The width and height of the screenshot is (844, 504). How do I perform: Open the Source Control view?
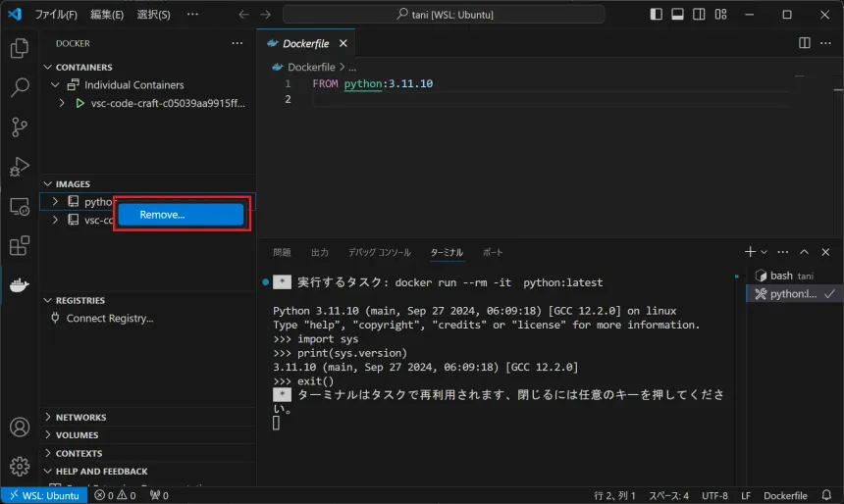pyautogui.click(x=19, y=127)
